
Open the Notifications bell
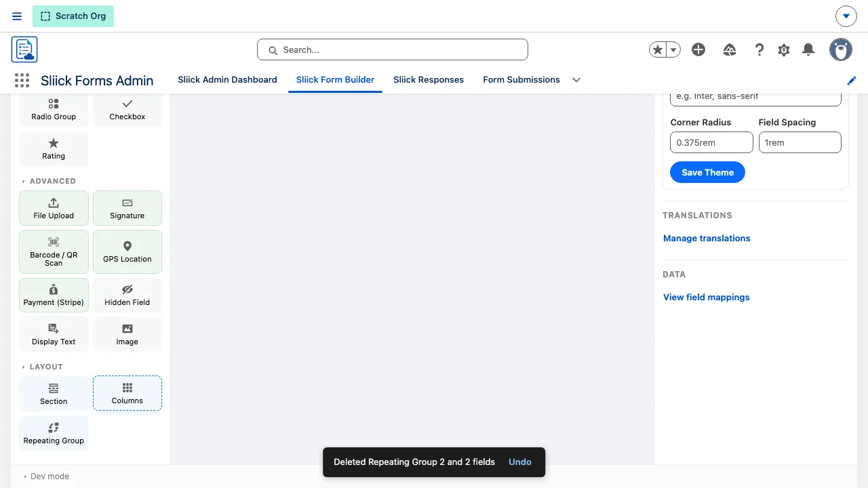tap(808, 49)
